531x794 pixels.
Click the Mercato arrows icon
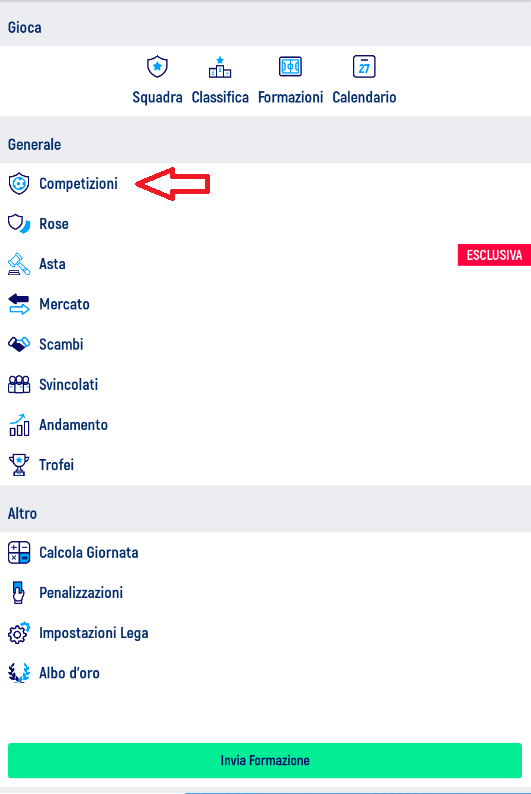19,304
